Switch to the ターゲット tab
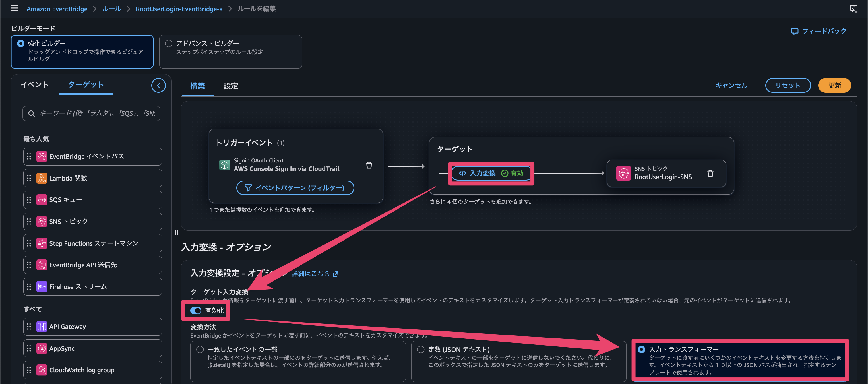The image size is (868, 384). pos(86,85)
